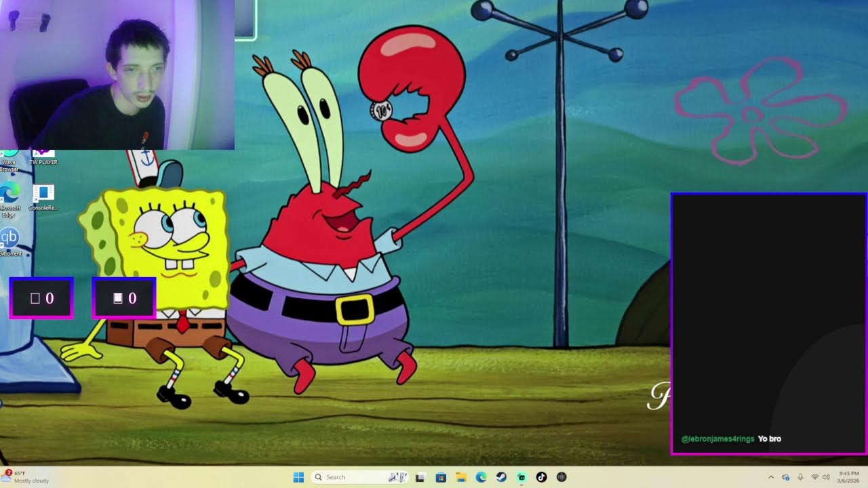Click the OneDrive cloud tray icon
The image size is (868, 488).
pos(786,477)
